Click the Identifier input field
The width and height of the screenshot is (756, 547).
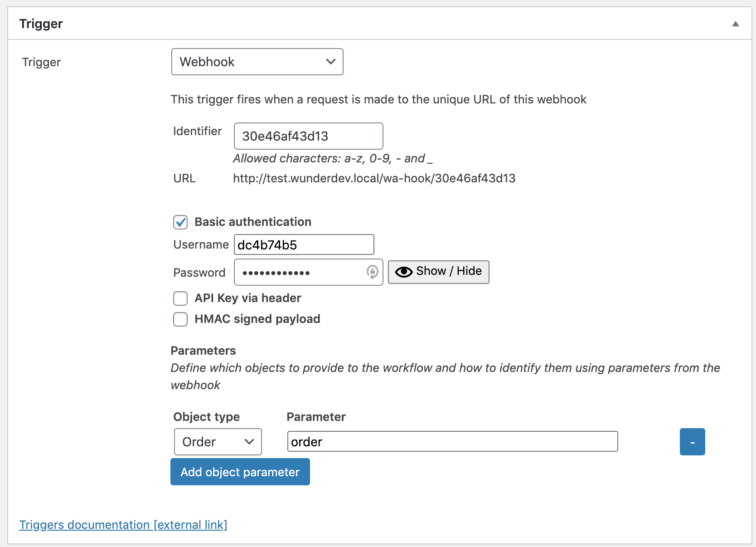coord(308,136)
